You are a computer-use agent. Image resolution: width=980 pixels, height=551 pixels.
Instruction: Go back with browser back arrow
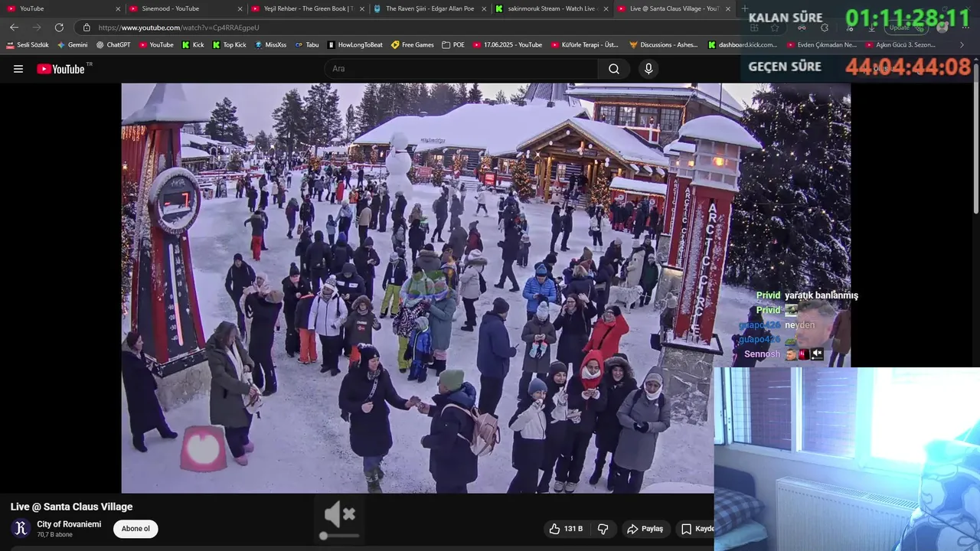[14, 28]
